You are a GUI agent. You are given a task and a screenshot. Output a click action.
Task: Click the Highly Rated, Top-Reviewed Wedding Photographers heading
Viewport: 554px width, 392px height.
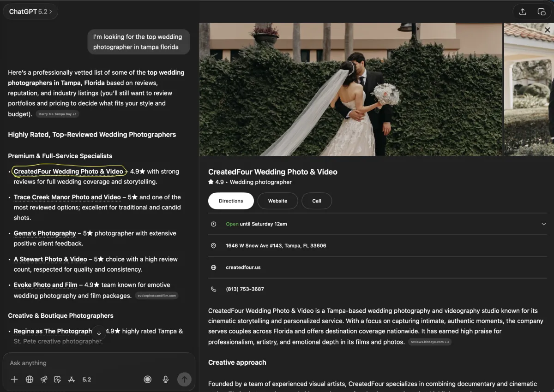pos(92,135)
